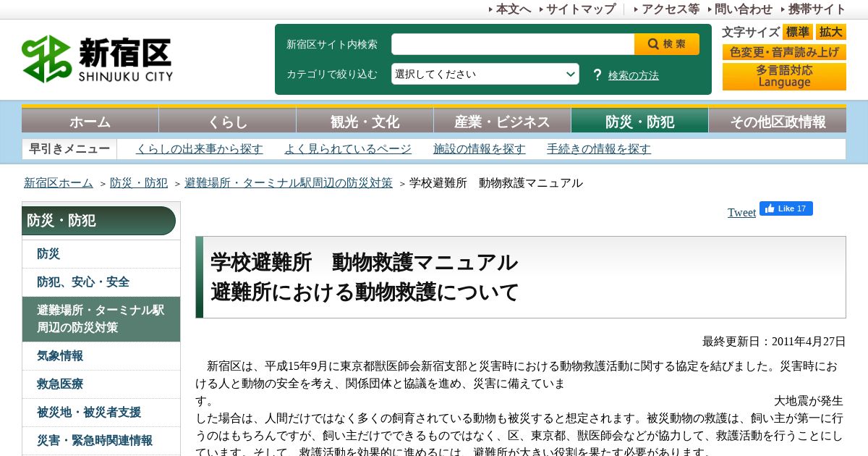The height and width of the screenshot is (456, 868).
Task: Go to 新宿区ホーム breadcrumb
Action: [x=59, y=183]
